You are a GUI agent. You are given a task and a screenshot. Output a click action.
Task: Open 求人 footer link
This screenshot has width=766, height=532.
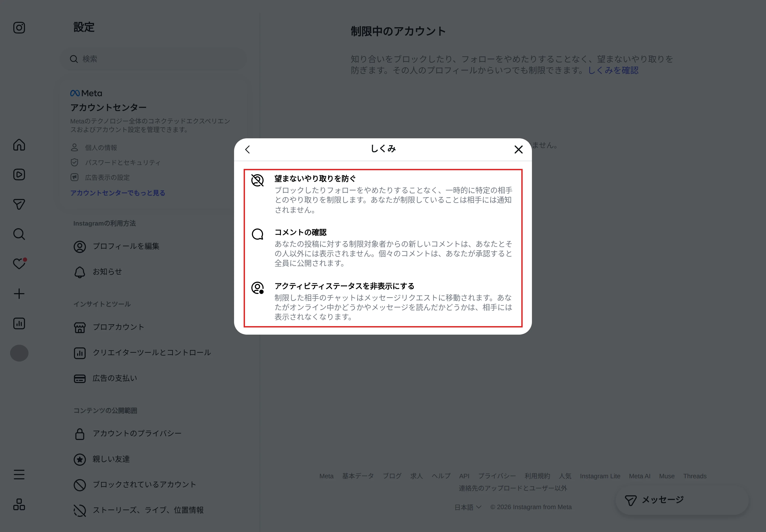click(416, 476)
